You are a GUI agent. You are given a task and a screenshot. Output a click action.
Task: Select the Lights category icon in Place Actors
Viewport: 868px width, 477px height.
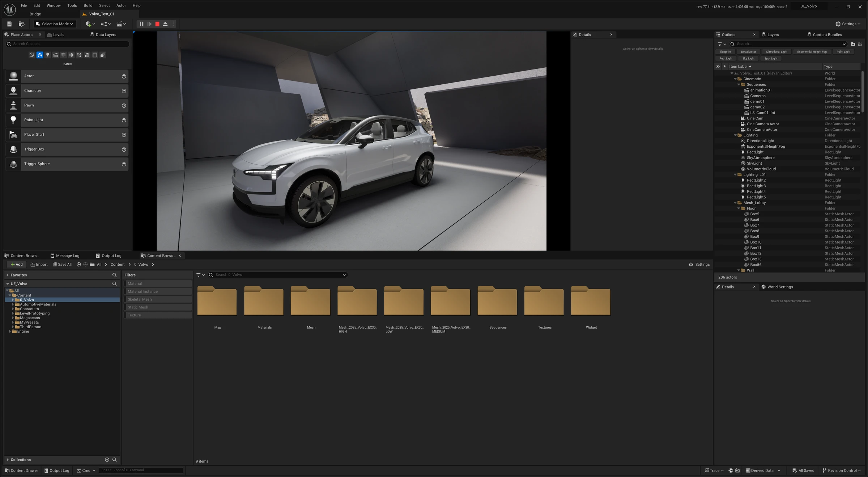click(48, 55)
